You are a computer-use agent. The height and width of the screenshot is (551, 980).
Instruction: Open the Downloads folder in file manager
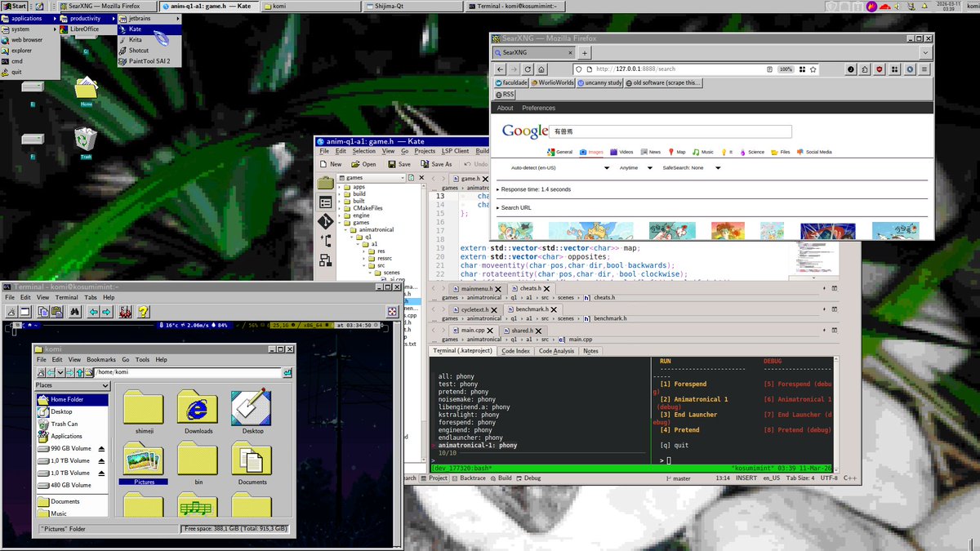(x=198, y=412)
